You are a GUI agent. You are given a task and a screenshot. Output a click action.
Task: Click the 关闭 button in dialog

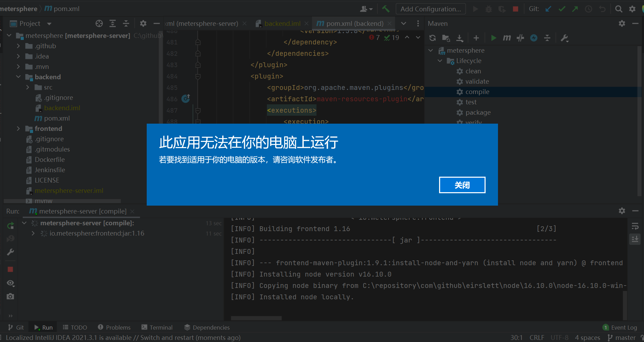click(x=462, y=185)
